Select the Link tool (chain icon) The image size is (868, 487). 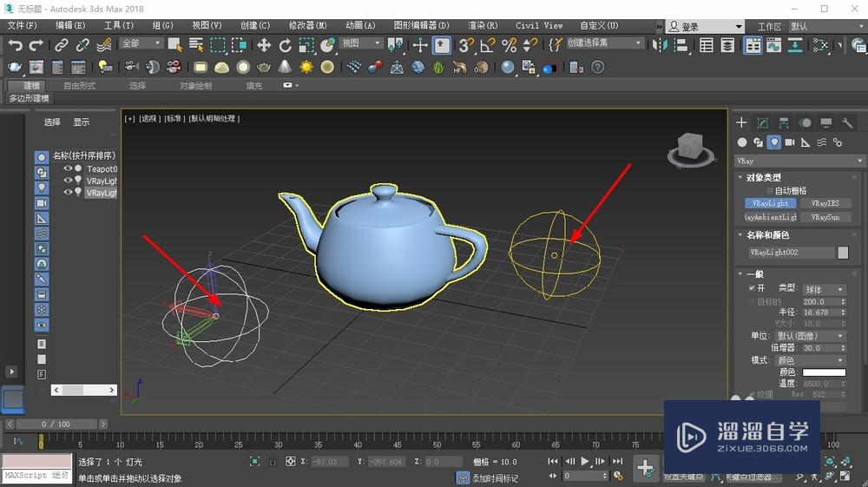[62, 45]
